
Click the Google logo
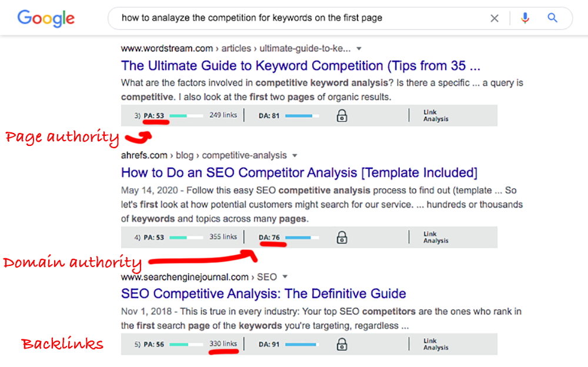(46, 18)
